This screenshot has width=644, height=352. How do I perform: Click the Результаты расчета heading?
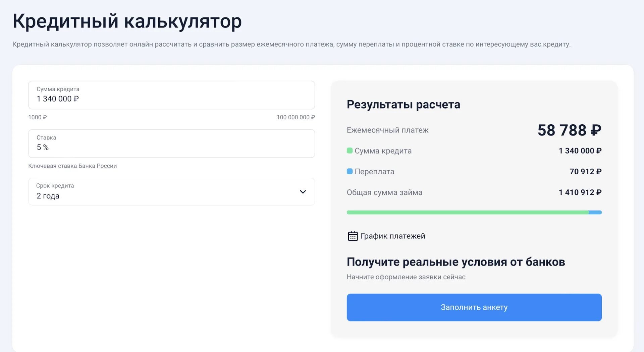coord(403,105)
